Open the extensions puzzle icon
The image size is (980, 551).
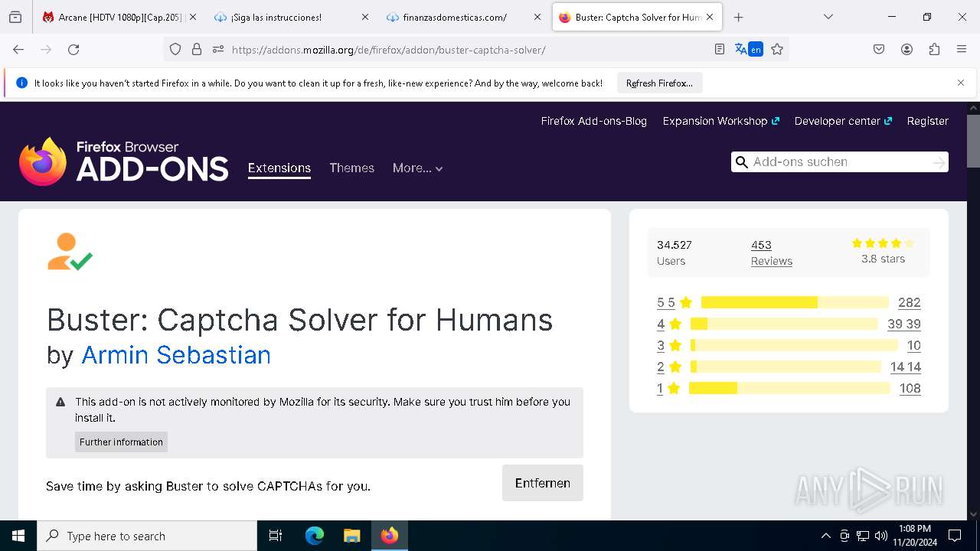point(934,50)
